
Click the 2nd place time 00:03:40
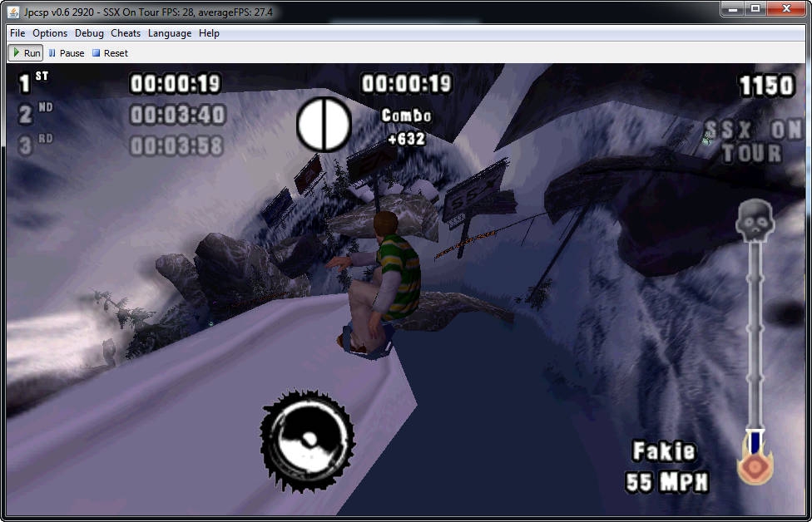177,115
